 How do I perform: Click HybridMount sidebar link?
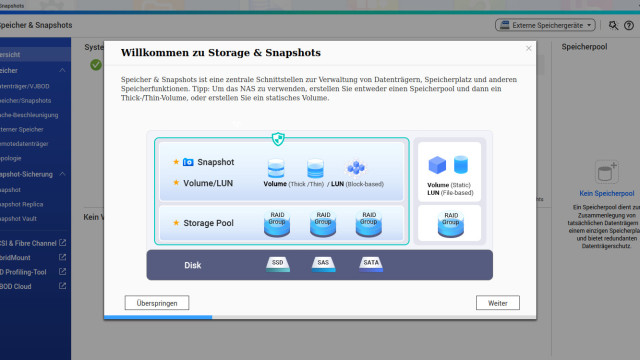click(15, 258)
